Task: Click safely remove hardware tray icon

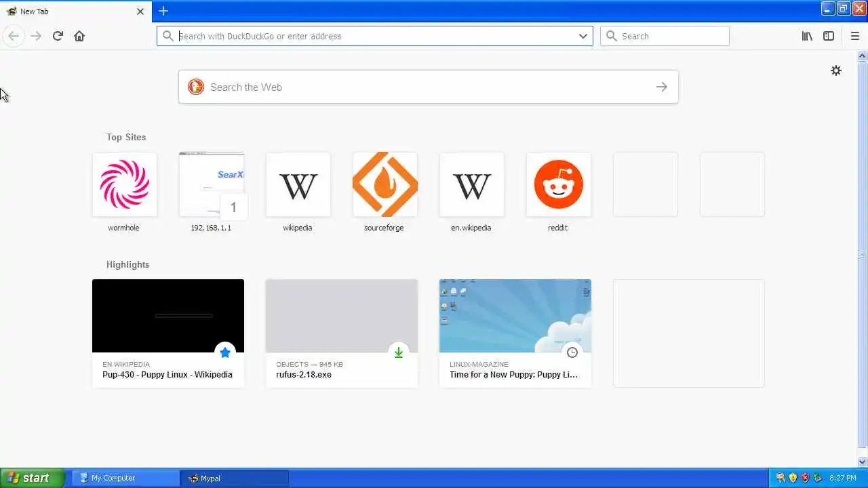Action: coord(817,478)
